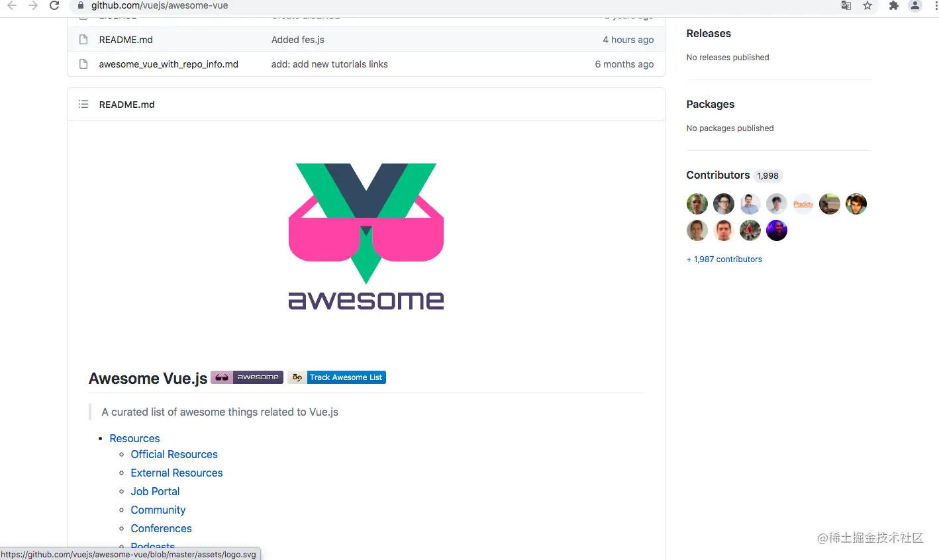Open fourth contributor avatar in top row

pyautogui.click(x=777, y=204)
